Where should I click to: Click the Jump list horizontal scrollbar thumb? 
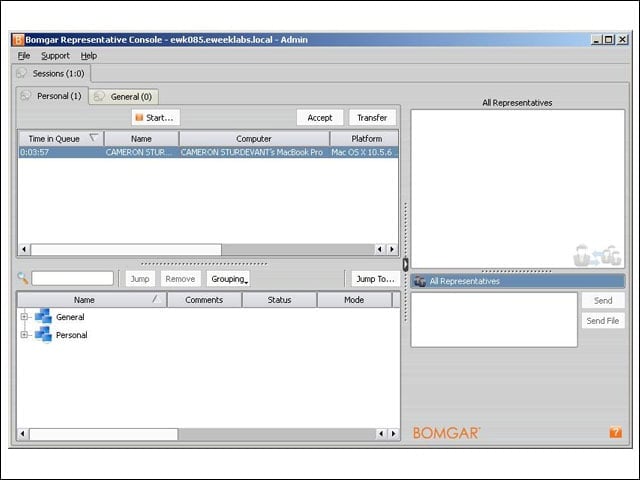tap(103, 433)
